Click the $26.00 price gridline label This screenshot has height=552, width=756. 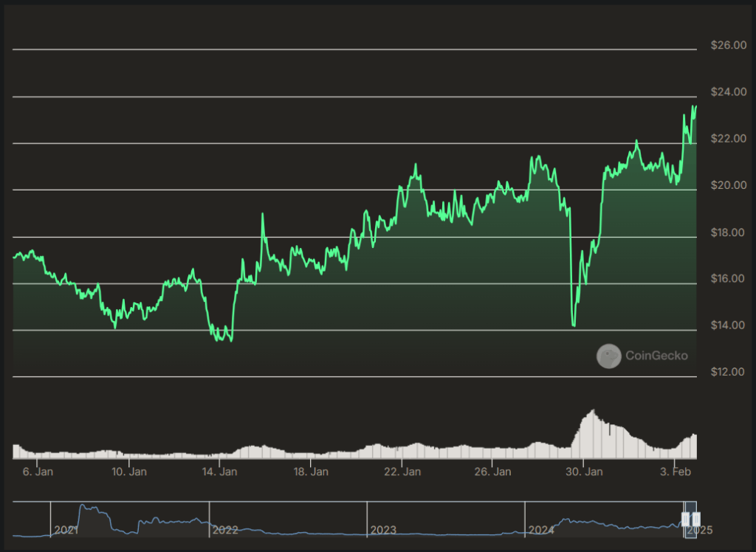coord(727,45)
